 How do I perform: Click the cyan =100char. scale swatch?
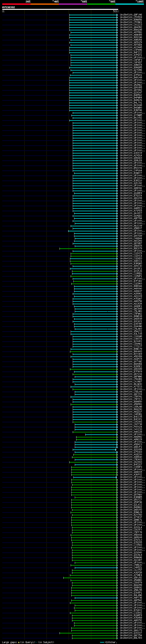(x=102, y=642)
